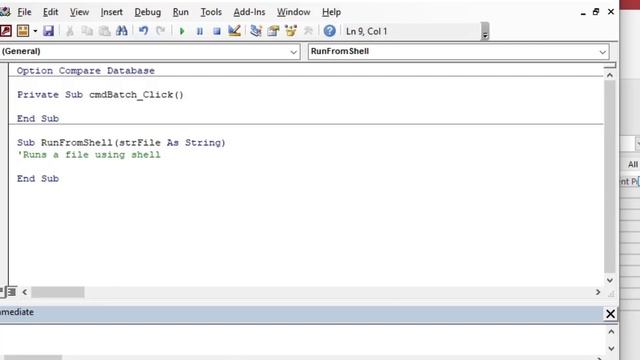
Task: Switch to Microsoft Access view icon
Action: coord(6,31)
